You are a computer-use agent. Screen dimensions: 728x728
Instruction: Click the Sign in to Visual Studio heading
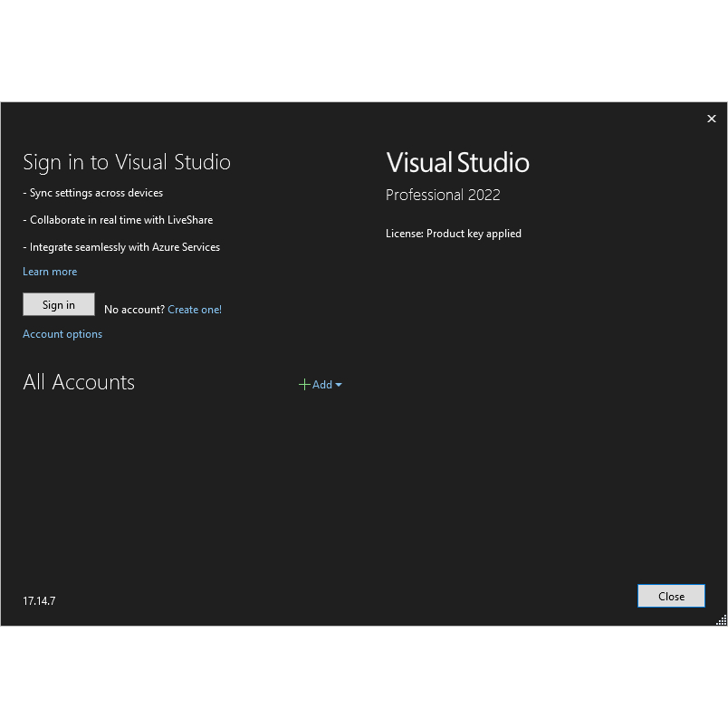pyautogui.click(x=127, y=162)
